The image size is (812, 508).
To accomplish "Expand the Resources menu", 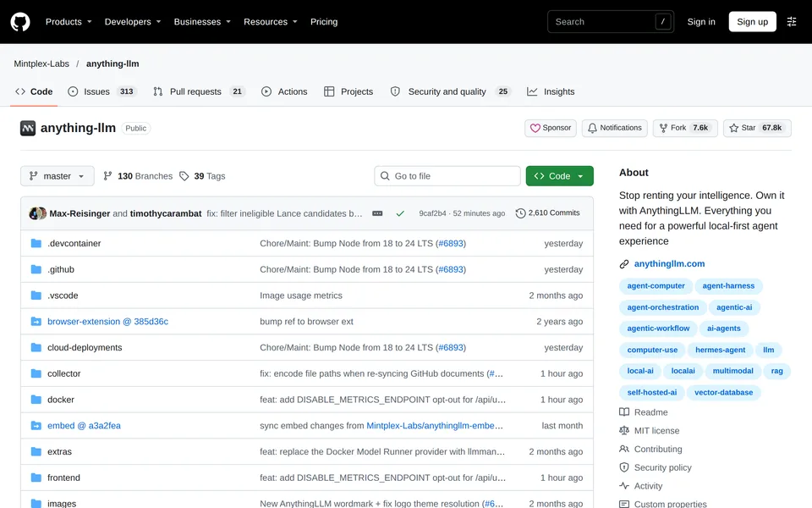I will coord(271,22).
